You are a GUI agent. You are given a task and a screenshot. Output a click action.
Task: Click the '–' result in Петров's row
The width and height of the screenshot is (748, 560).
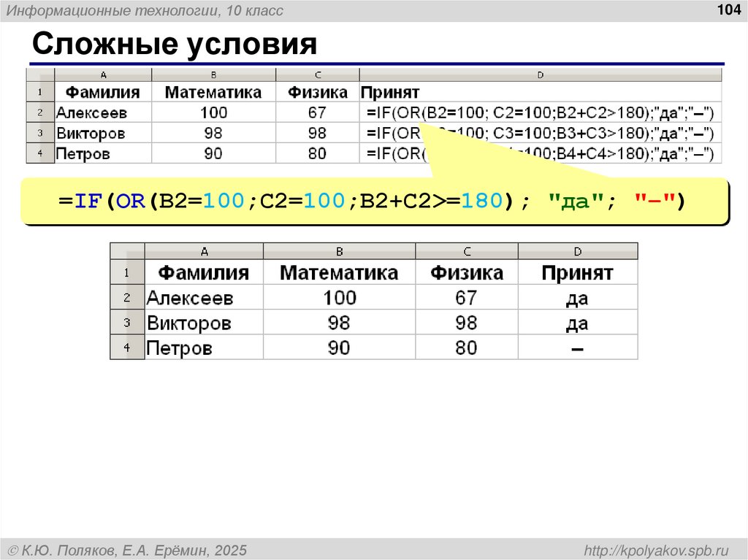578,347
